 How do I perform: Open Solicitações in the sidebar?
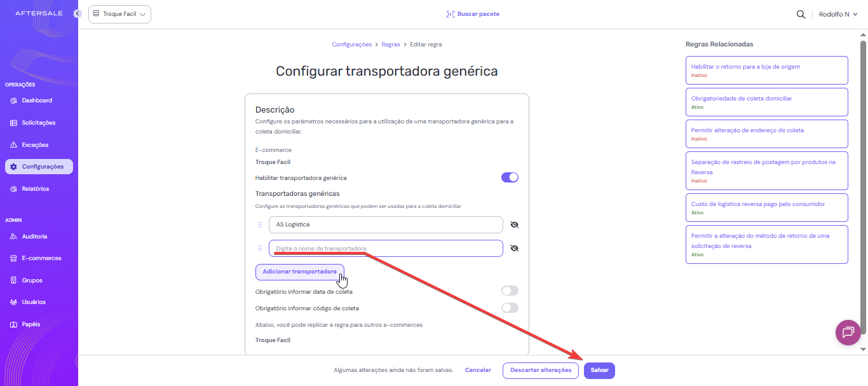38,123
